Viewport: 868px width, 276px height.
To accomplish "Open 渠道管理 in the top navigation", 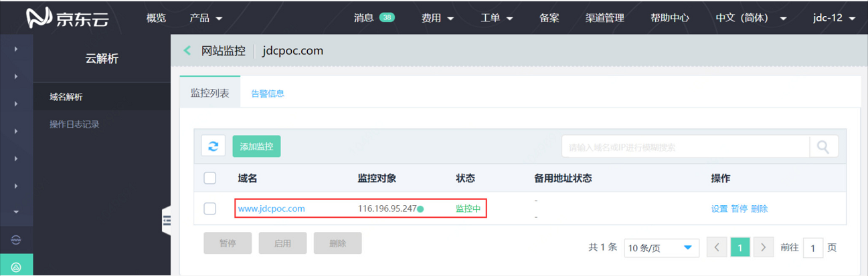I will 604,18.
